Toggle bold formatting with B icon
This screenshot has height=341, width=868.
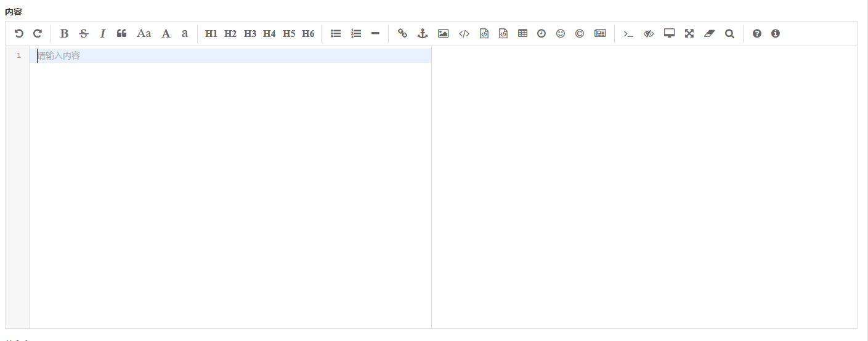(64, 34)
